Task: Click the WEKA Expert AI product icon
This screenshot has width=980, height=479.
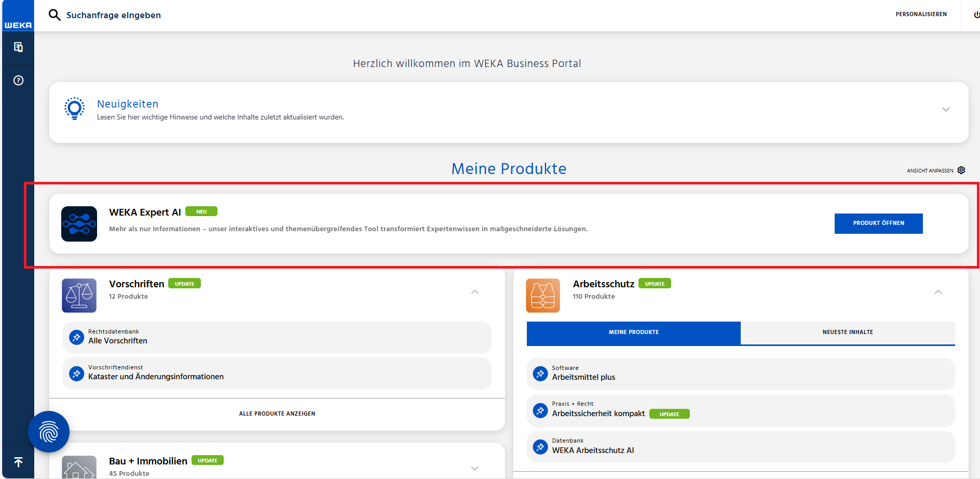Action: [x=79, y=224]
